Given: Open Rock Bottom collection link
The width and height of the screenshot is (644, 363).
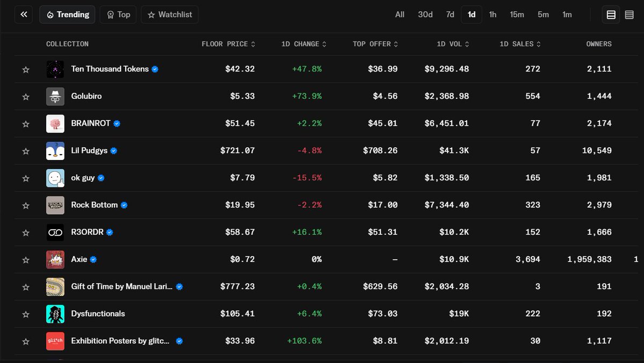Looking at the screenshot, I should click(95, 205).
